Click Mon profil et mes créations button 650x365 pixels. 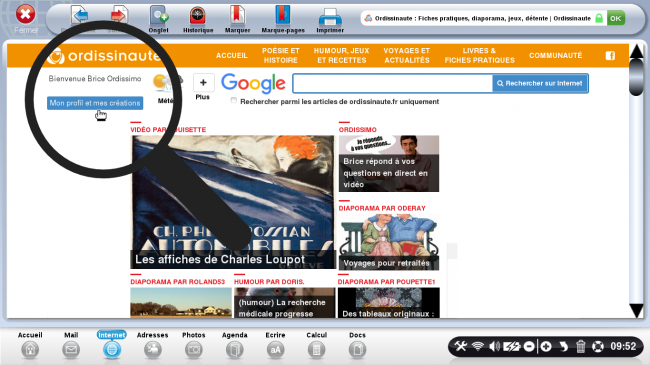click(x=95, y=103)
